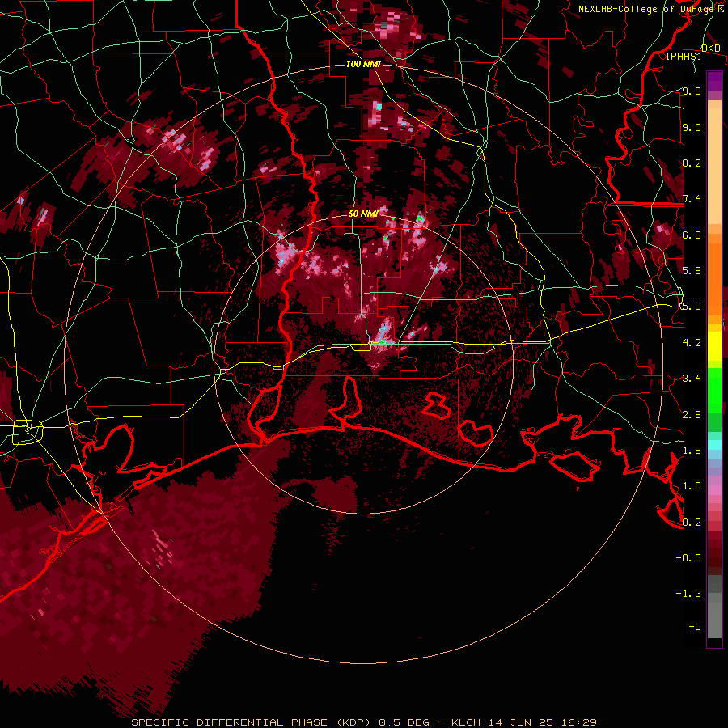The height and width of the screenshot is (728, 728).
Task: Click the 50 NMI range ring label
Action: point(363,214)
